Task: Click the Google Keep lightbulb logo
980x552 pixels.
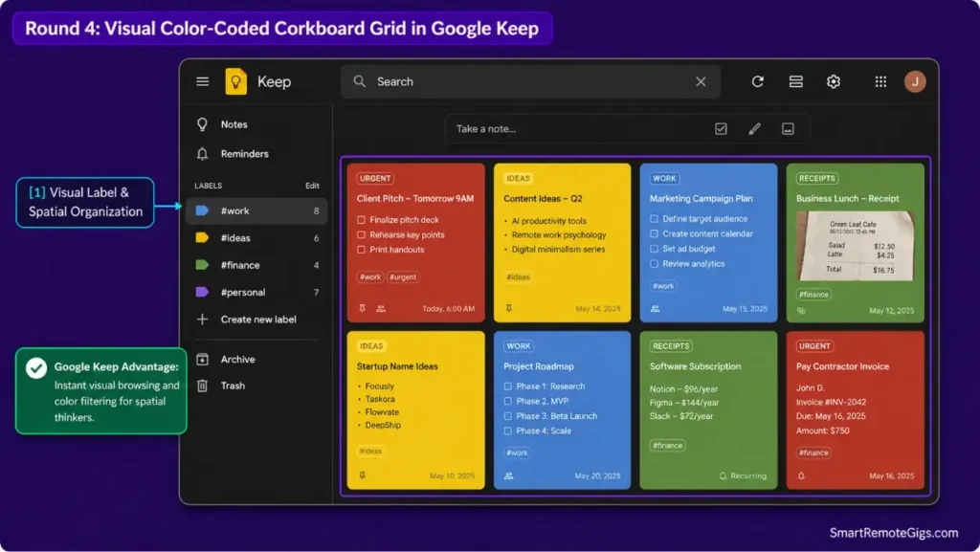Action: 236,82
